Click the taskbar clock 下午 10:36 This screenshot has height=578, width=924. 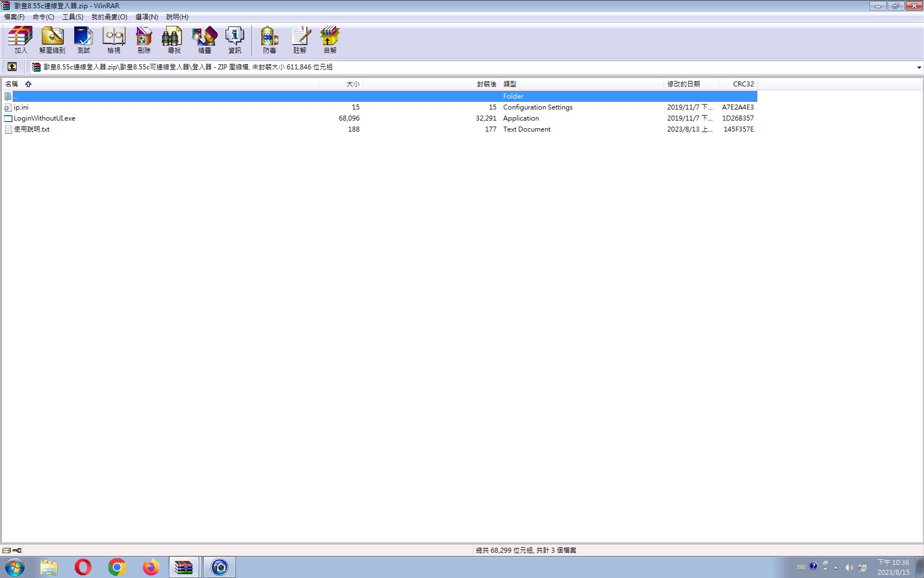[x=893, y=563]
